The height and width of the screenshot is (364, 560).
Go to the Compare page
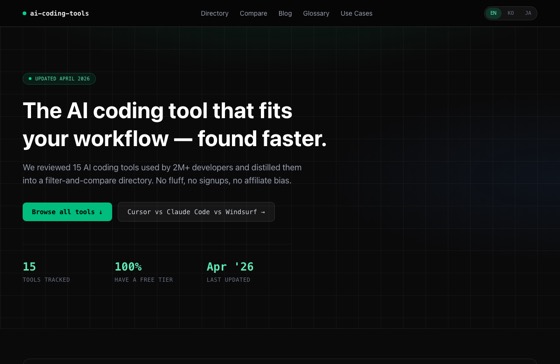pos(253,14)
